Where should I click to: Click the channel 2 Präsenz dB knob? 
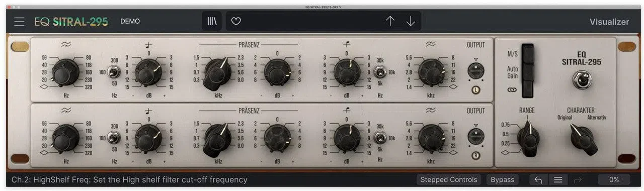277,138
